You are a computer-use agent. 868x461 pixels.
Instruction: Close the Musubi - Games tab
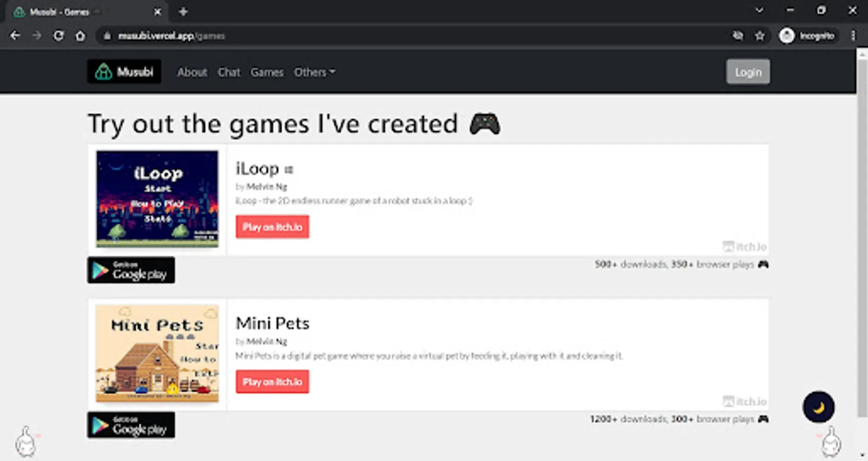[x=157, y=12]
